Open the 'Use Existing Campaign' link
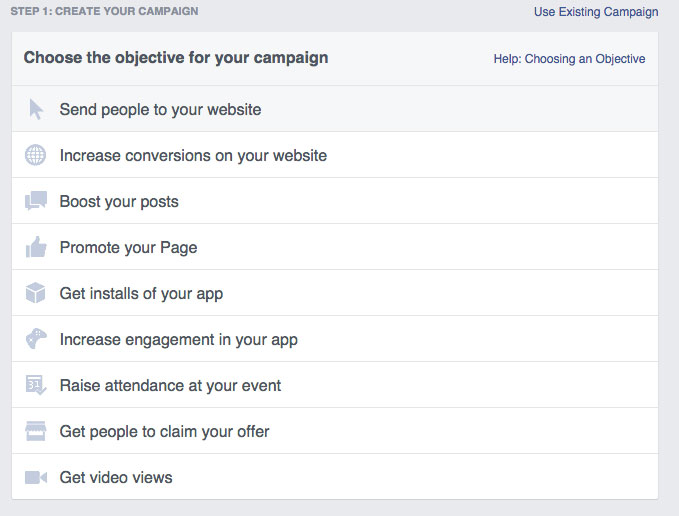679x516 pixels. 596,12
